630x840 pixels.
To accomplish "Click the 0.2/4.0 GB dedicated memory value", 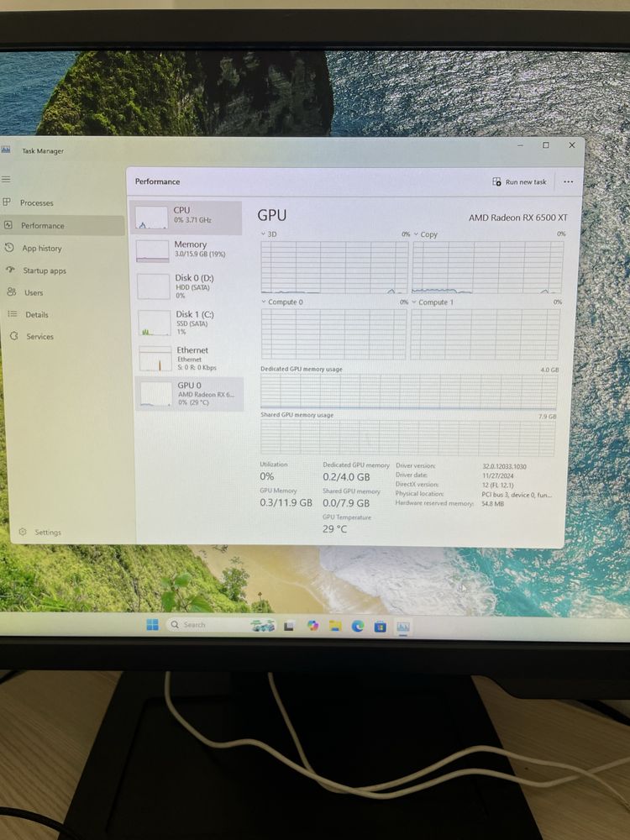I will 346,477.
